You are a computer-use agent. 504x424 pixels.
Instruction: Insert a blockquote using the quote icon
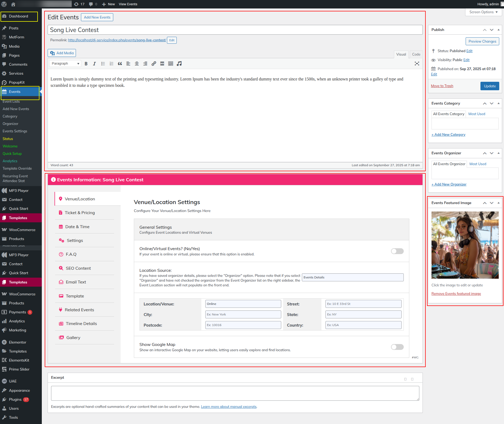pos(120,64)
